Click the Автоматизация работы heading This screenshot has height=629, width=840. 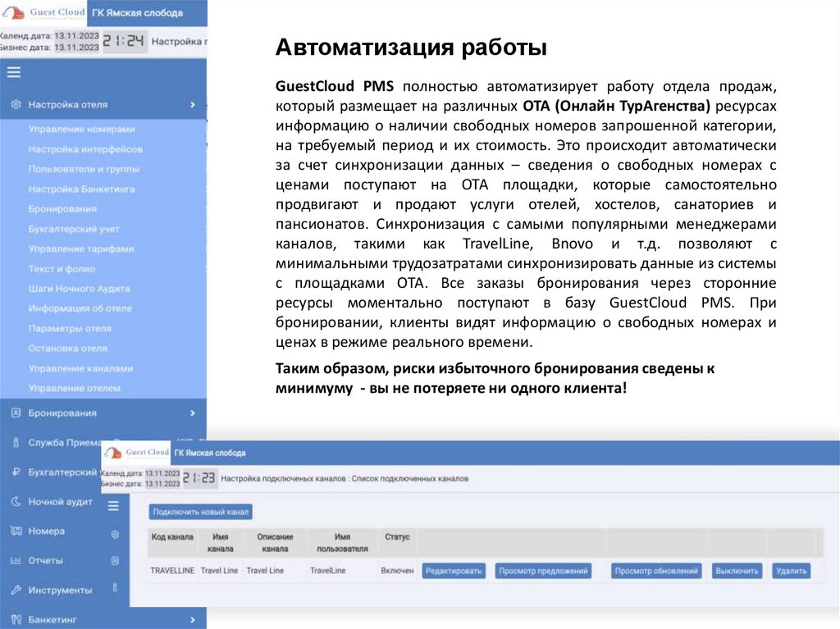(x=411, y=47)
